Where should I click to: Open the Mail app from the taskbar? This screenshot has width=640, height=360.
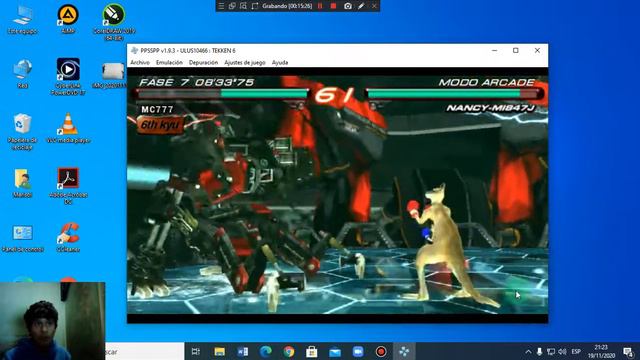point(335,351)
